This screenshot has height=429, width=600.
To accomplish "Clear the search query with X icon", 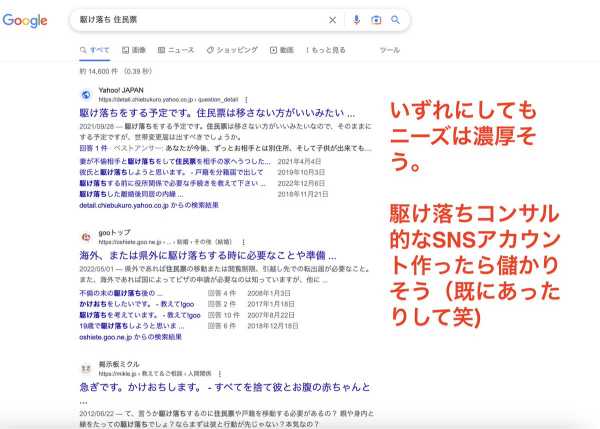I will click(333, 20).
